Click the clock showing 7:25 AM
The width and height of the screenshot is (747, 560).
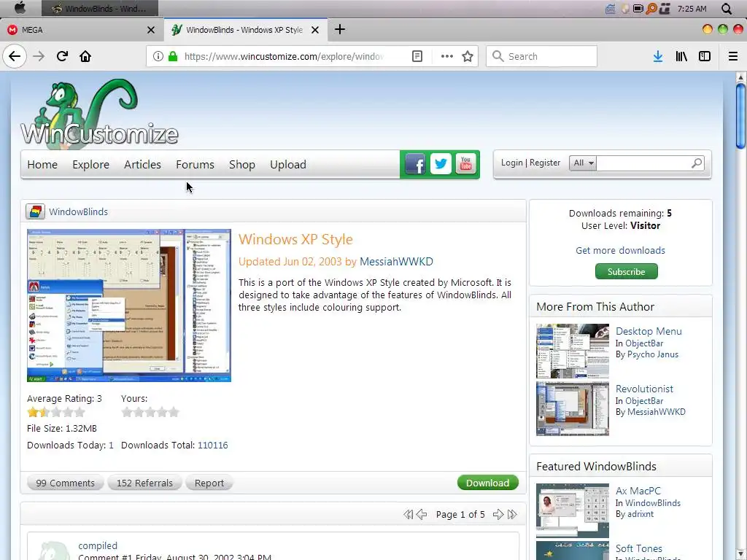[x=692, y=9]
